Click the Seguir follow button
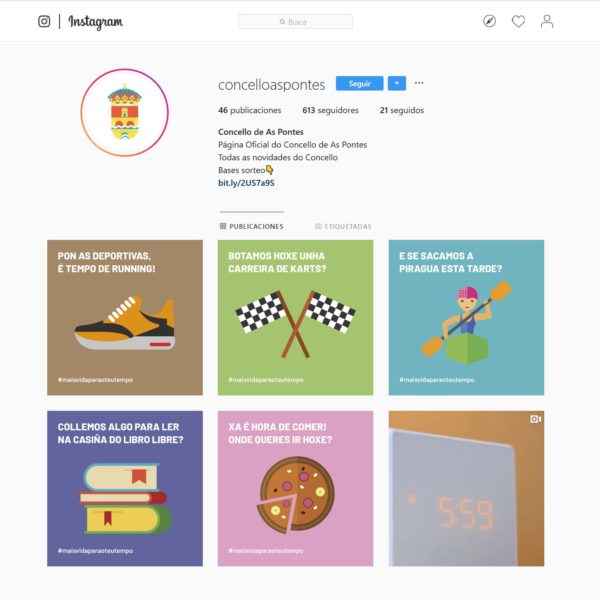Screen dimensions: 600x600 [359, 83]
